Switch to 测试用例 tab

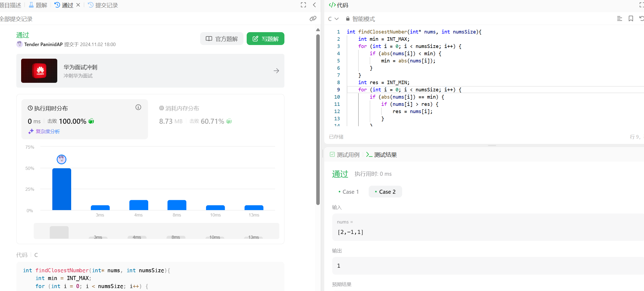(x=345, y=155)
